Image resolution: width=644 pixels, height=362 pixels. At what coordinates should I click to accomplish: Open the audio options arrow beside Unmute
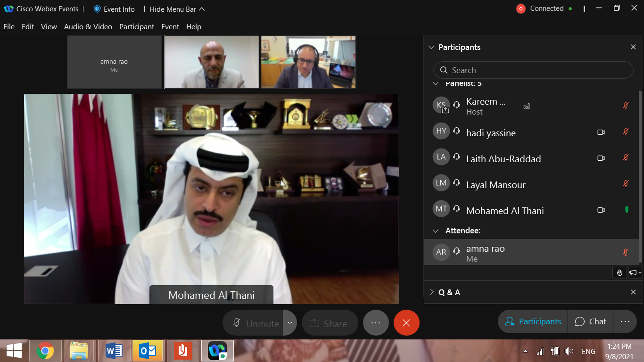[x=289, y=323]
